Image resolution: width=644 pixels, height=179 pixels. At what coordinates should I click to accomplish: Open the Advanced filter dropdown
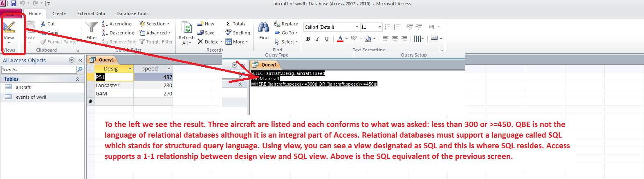(x=155, y=33)
